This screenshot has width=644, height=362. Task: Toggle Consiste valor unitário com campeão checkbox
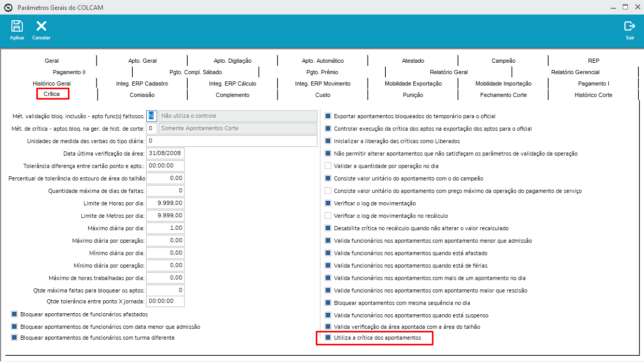328,178
